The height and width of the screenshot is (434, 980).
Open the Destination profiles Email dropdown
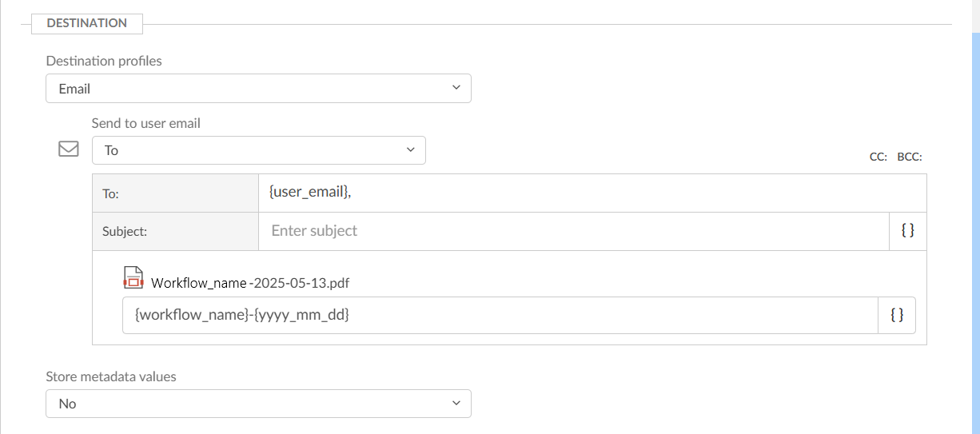point(258,88)
